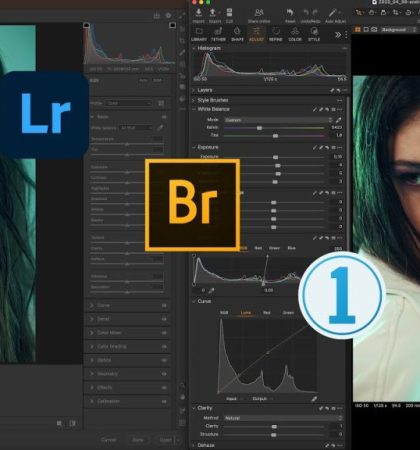420x450 pixels.
Task: Click the Exposure slider handle in Capture One
Action: click(275, 157)
